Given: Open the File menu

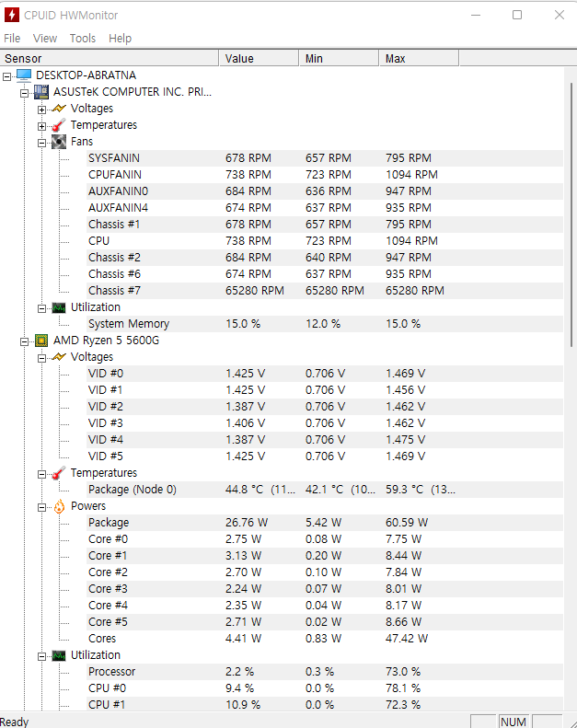Looking at the screenshot, I should click(x=12, y=38).
